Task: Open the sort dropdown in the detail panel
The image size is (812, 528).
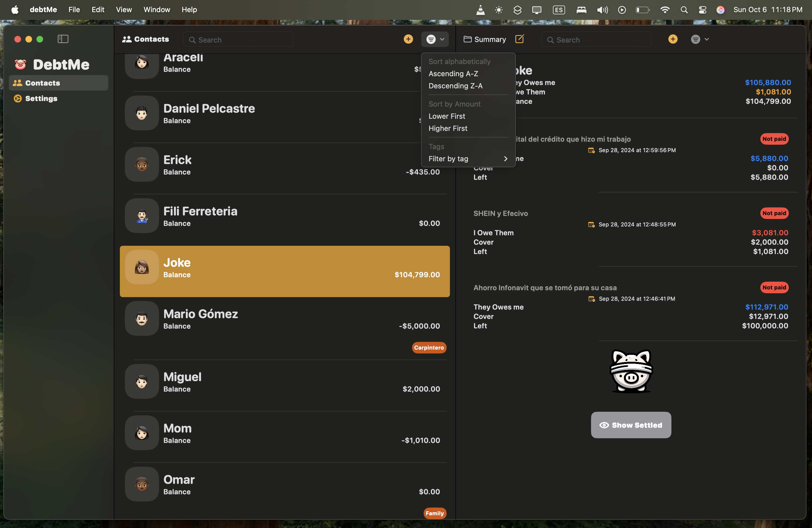Action: pyautogui.click(x=699, y=39)
